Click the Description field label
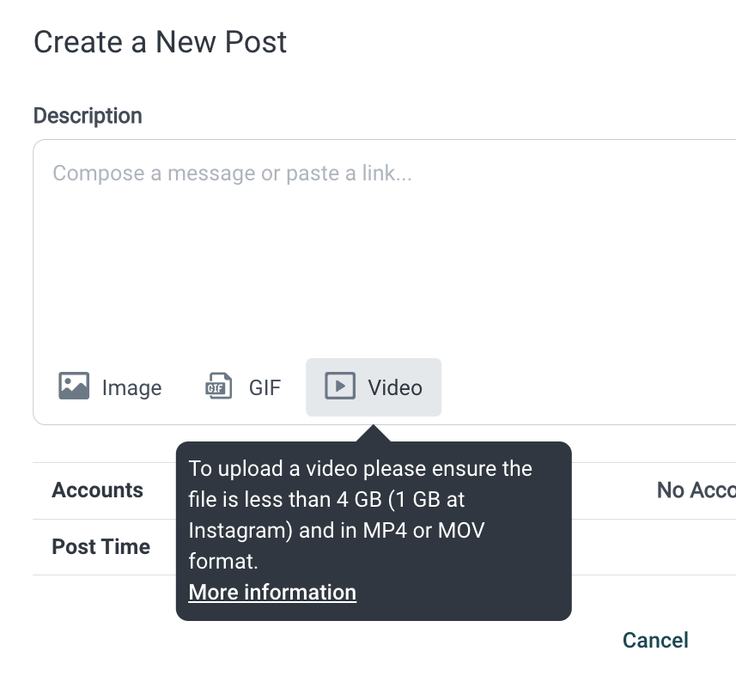736x700 pixels. point(88,116)
